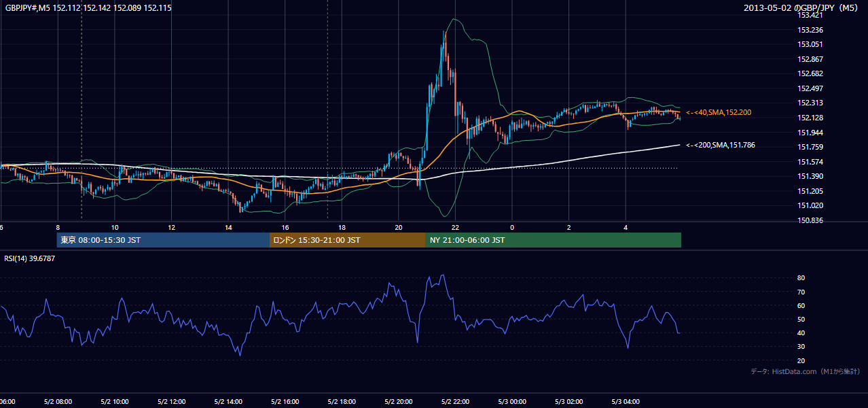Click hour label 20 under the price chart
The width and height of the screenshot is (868, 408).
pyautogui.click(x=399, y=227)
